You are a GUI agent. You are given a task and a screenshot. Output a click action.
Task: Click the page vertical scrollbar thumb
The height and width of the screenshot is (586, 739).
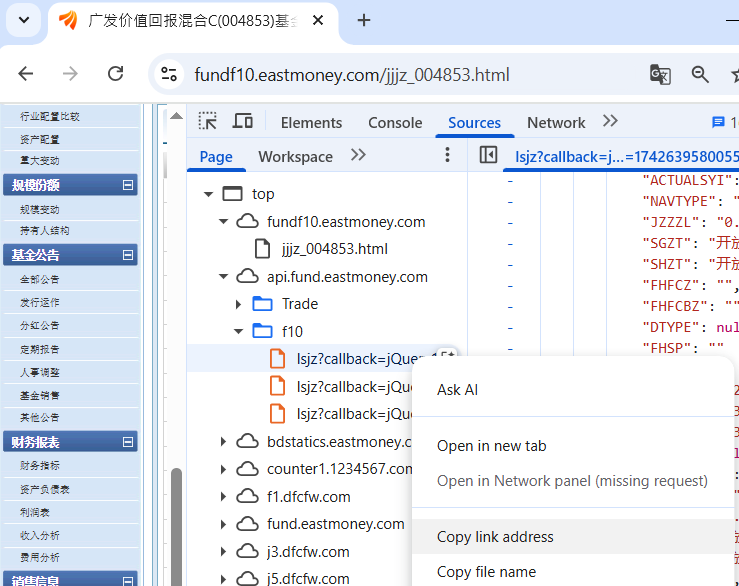(176, 527)
